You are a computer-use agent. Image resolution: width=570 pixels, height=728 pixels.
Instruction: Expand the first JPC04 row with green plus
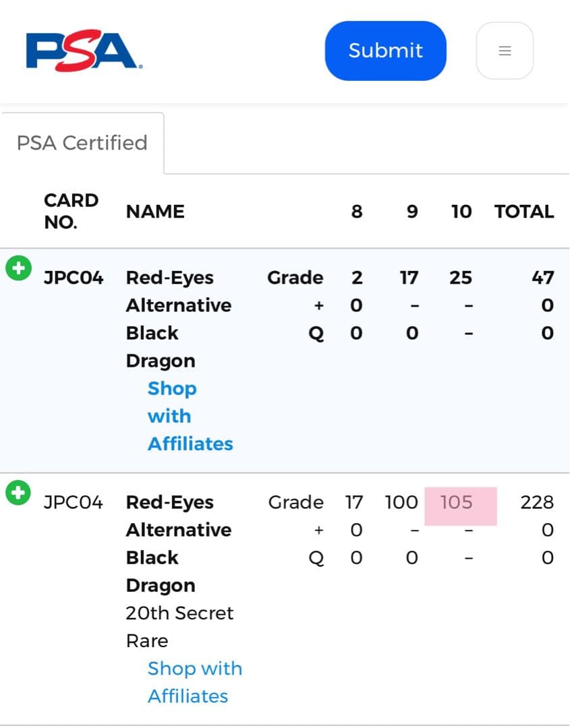coord(18,268)
